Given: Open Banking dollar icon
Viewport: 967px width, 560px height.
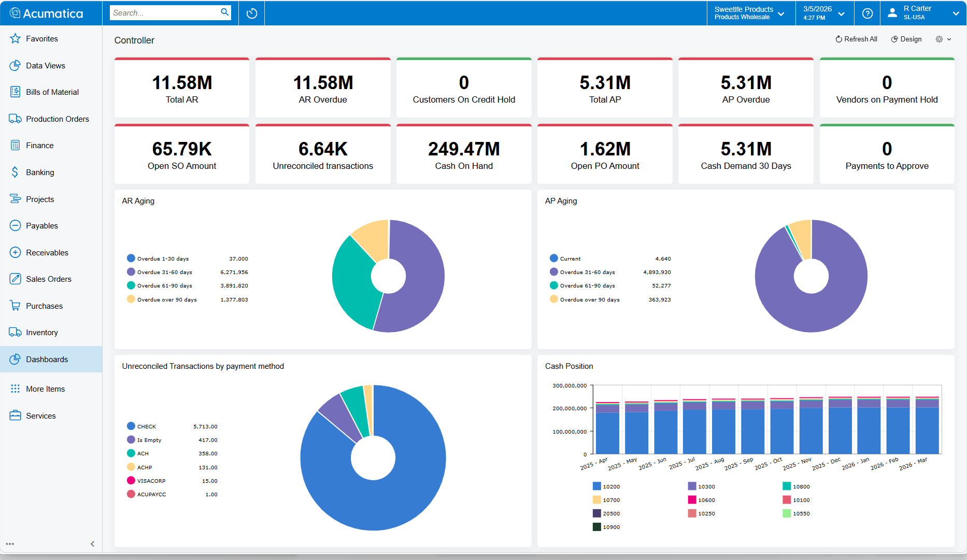Looking at the screenshot, I should click(x=16, y=173).
